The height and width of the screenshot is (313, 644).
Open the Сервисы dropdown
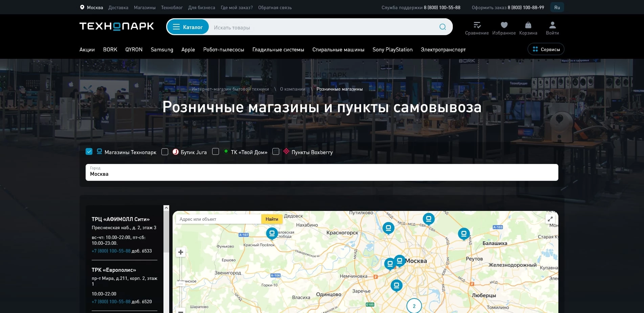coord(546,49)
